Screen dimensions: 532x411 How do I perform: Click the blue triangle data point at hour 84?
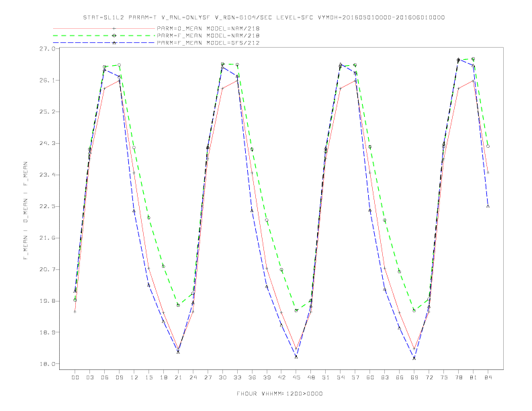[x=488, y=206]
